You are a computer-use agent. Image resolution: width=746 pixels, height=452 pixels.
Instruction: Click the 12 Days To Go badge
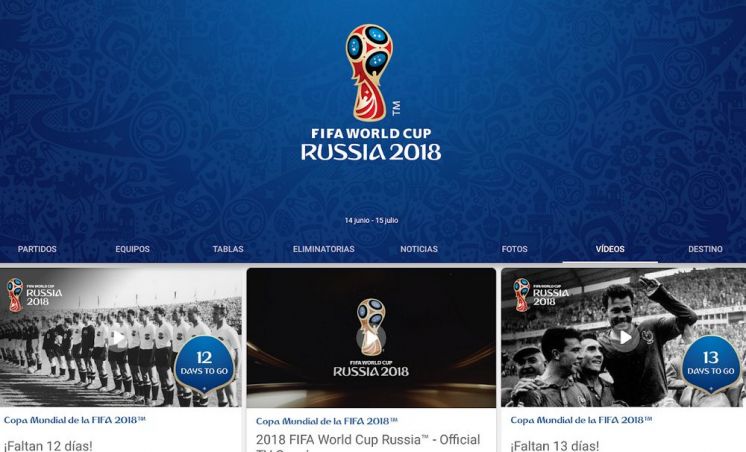coord(205,364)
